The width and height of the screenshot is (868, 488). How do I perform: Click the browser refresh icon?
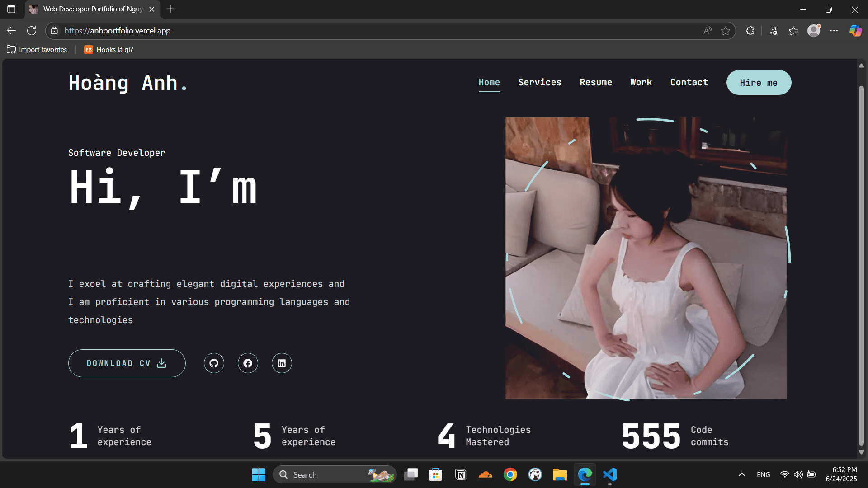32,31
